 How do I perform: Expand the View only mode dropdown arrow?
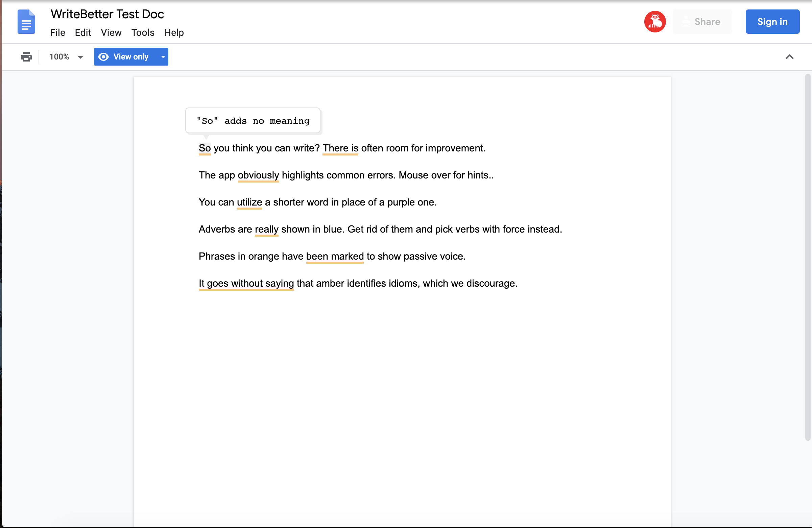(x=163, y=57)
